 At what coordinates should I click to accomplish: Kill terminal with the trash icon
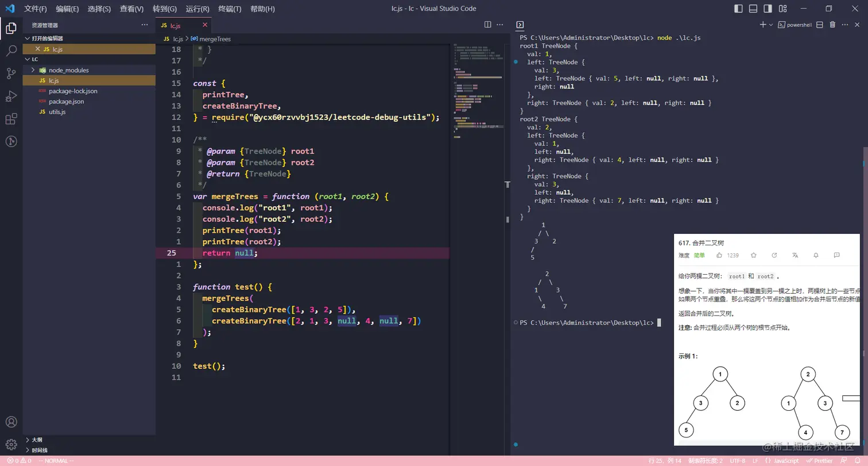pos(832,25)
